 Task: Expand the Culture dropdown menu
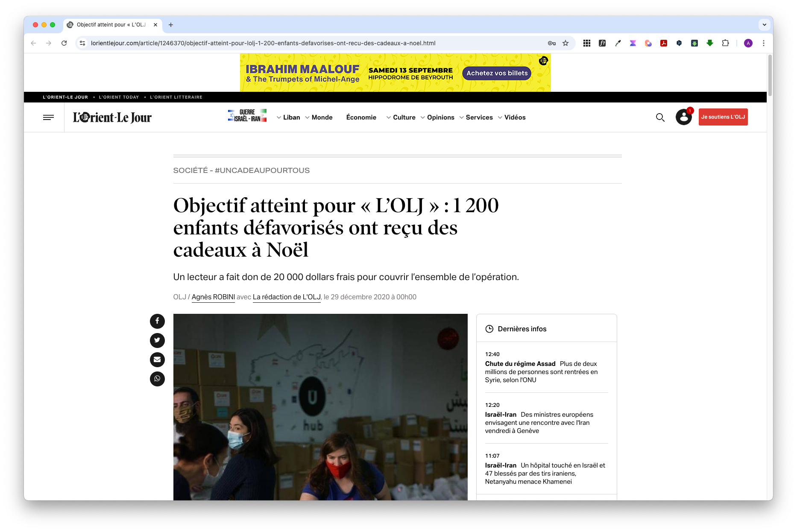coord(404,117)
